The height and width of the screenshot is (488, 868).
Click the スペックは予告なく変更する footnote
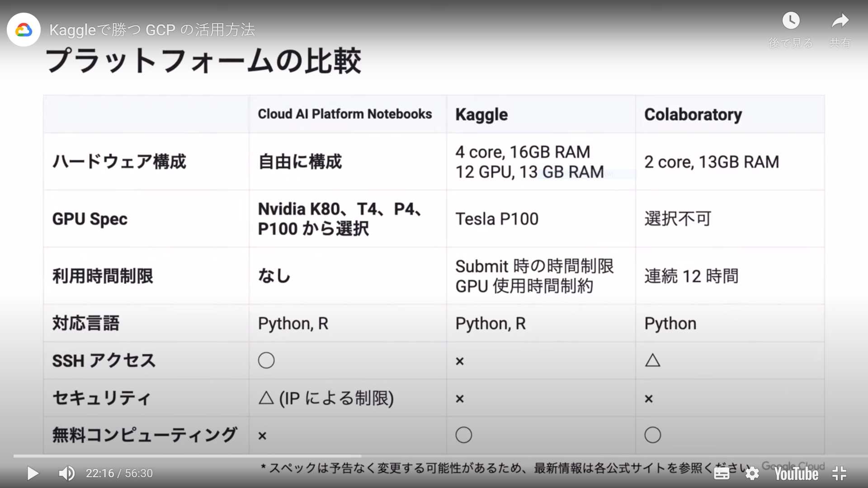[x=505, y=468]
